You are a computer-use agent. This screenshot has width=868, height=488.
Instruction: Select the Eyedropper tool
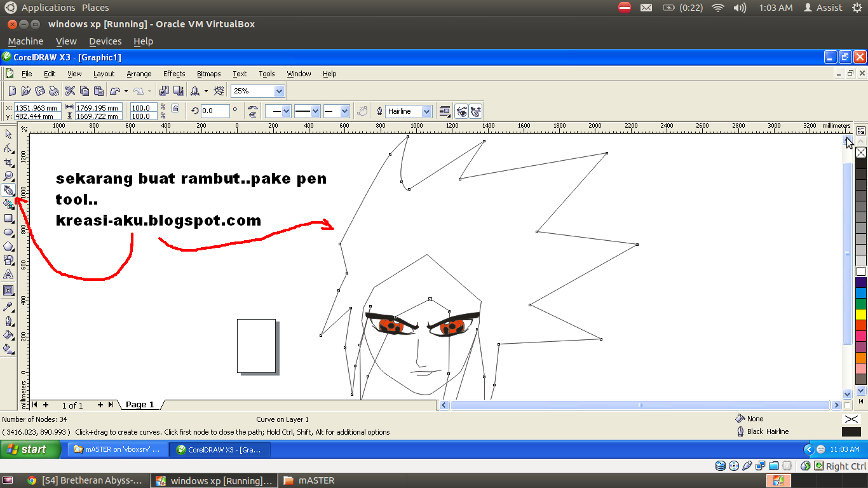(8, 306)
